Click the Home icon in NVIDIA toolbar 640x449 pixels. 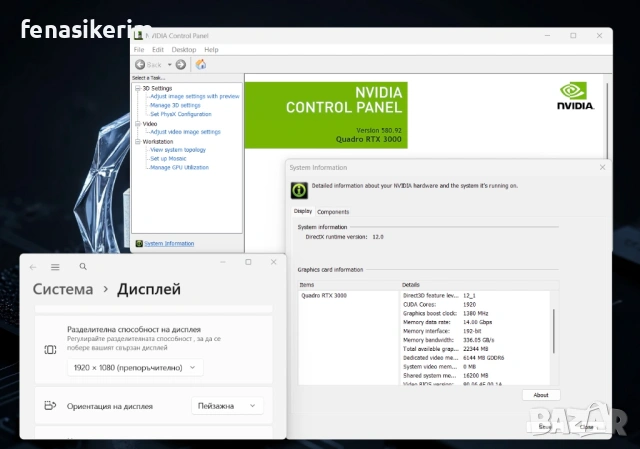tap(201, 64)
